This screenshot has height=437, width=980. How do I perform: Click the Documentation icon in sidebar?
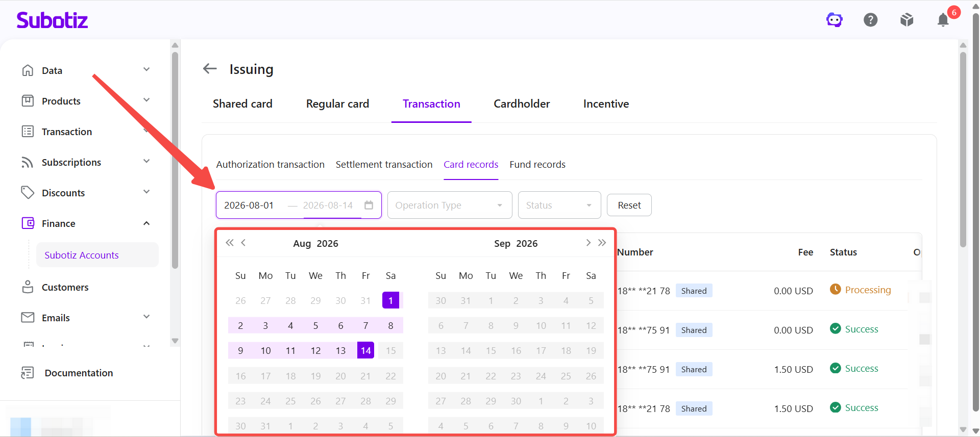pyautogui.click(x=28, y=373)
